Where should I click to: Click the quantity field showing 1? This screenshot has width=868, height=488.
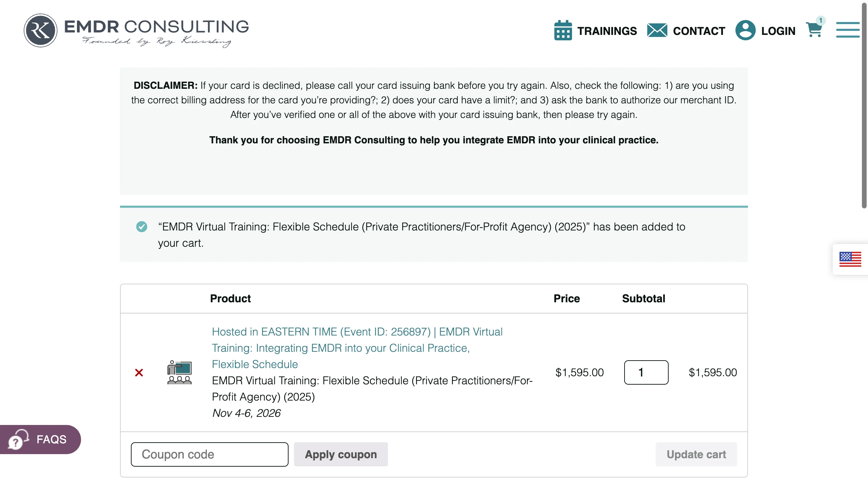tap(646, 372)
